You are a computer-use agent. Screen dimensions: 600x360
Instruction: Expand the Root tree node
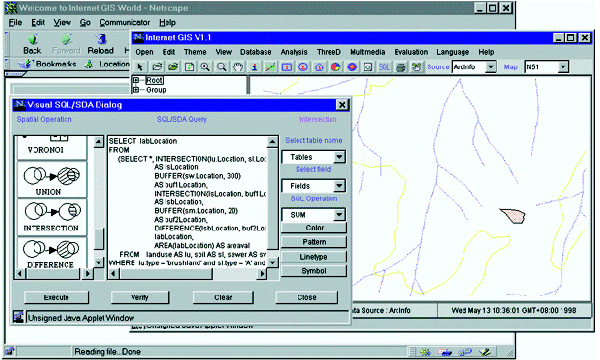tap(136, 80)
